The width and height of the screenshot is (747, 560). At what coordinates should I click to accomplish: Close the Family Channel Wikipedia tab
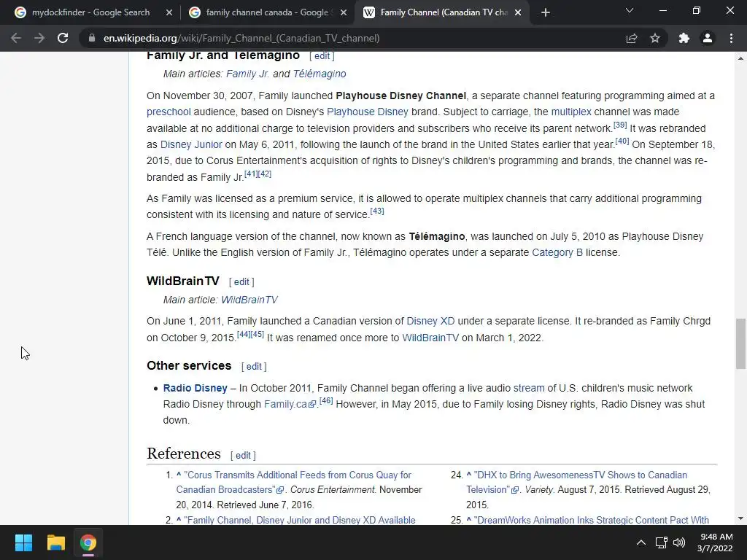pos(518,12)
